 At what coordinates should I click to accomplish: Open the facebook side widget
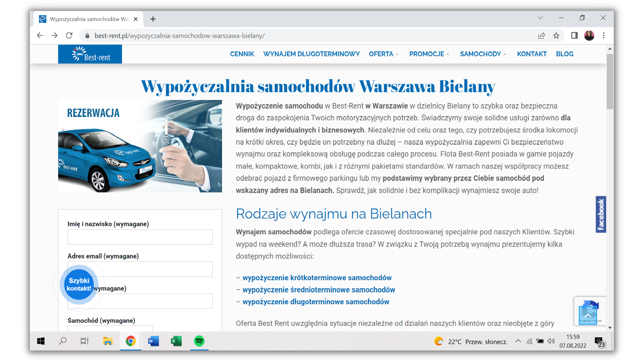pos(601,214)
